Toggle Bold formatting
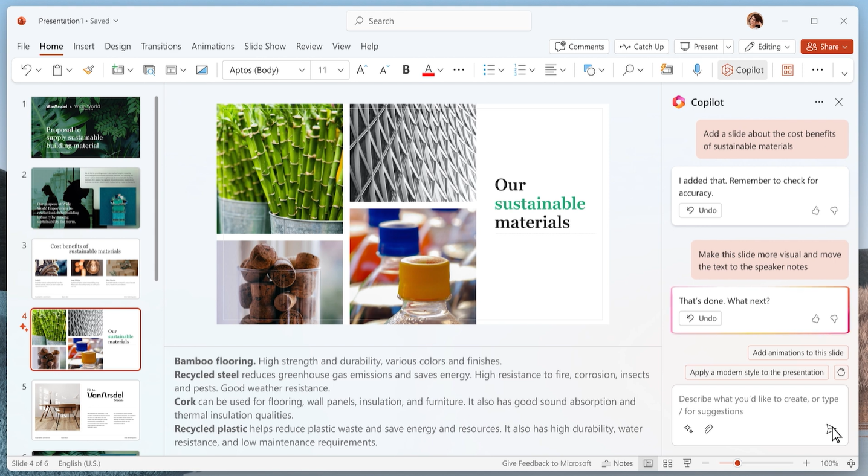This screenshot has width=868, height=476. (x=406, y=70)
